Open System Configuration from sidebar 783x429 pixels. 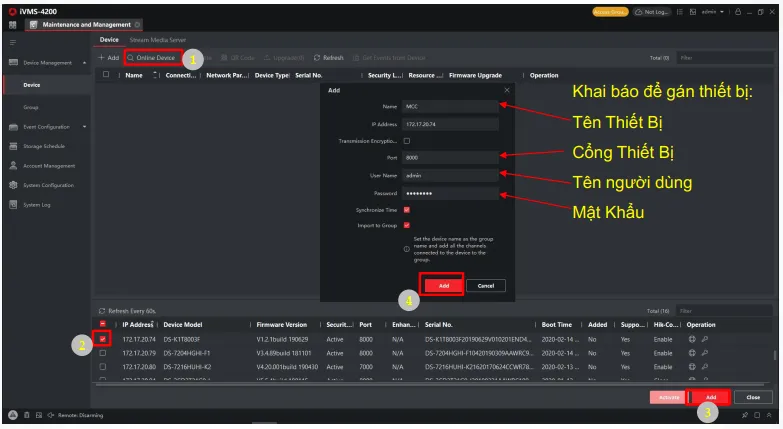pyautogui.click(x=48, y=185)
